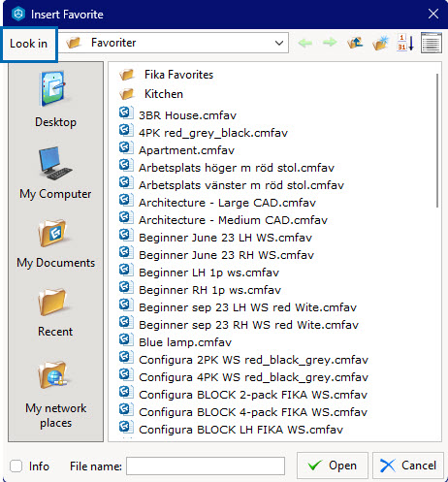Click the file list vertical scrollbar
The height and width of the screenshot is (482, 448).
(x=437, y=141)
